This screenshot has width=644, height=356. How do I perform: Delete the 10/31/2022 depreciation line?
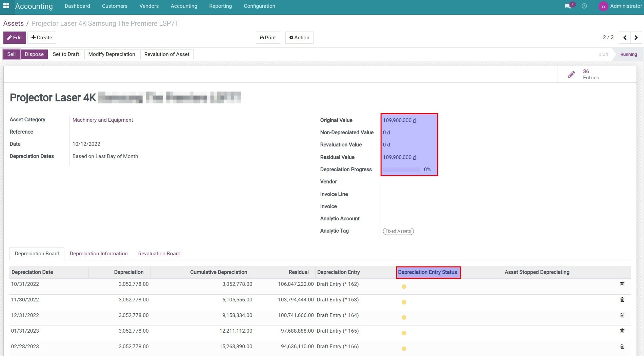coord(622,284)
